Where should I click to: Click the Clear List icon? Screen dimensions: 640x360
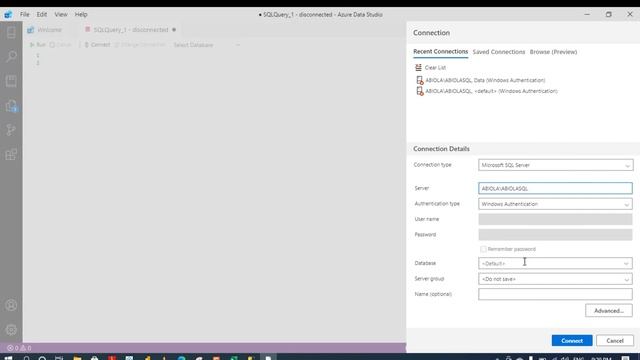(418, 67)
